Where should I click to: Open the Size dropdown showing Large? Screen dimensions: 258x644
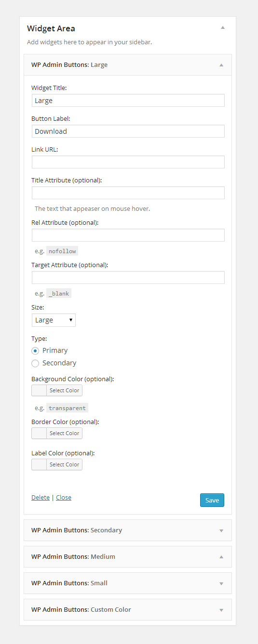point(54,320)
